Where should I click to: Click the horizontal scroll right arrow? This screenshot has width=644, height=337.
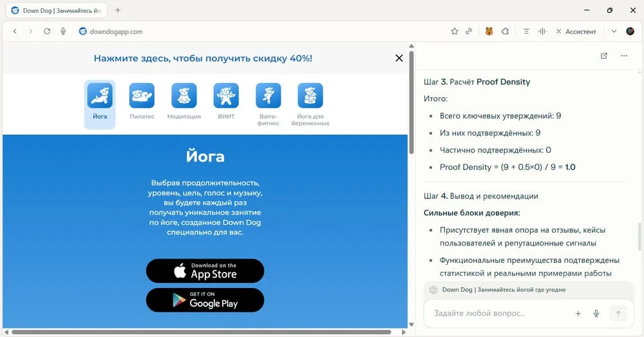tap(404, 332)
